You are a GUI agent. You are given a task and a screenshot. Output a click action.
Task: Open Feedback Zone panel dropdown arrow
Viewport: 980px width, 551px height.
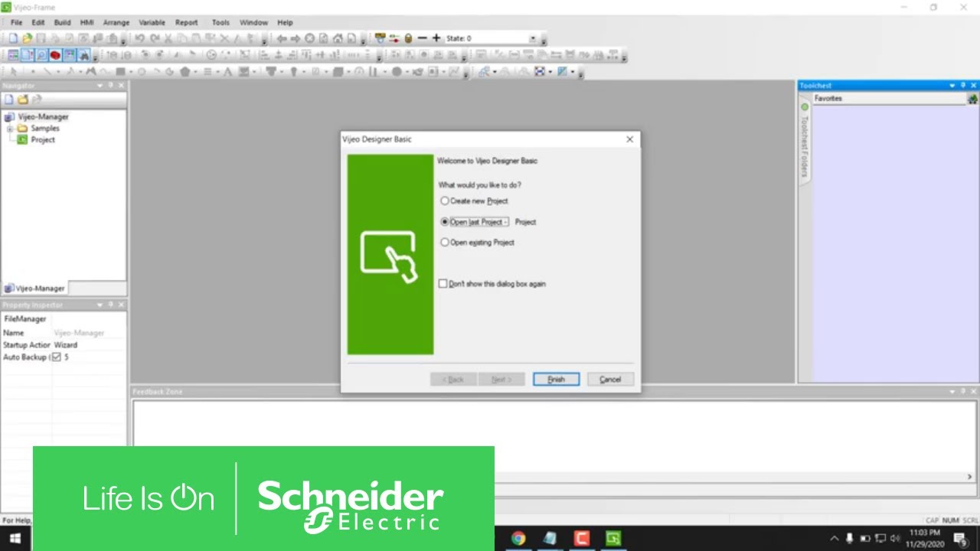952,391
